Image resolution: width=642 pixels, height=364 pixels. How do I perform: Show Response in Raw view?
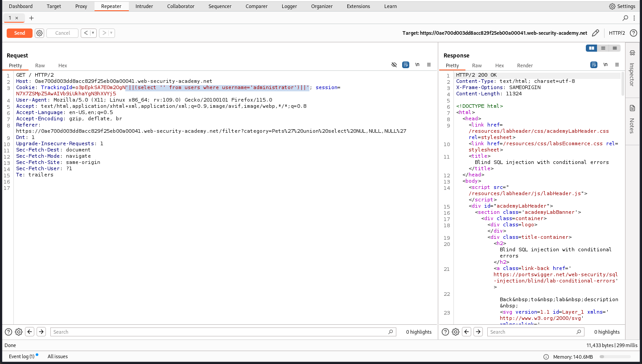pos(477,65)
